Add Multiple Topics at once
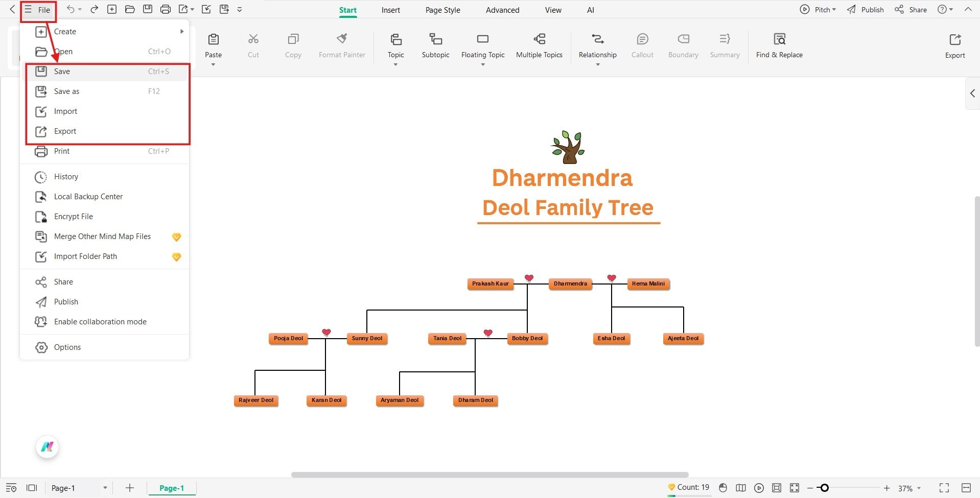 (539, 46)
